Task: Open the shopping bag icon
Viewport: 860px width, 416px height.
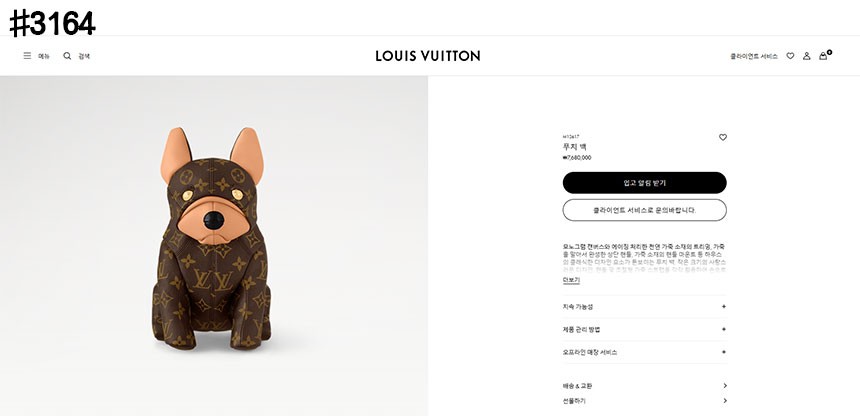Action: point(823,56)
